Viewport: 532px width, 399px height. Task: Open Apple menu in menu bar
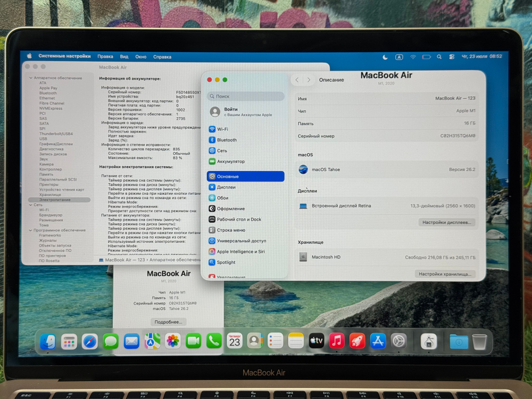[29, 56]
